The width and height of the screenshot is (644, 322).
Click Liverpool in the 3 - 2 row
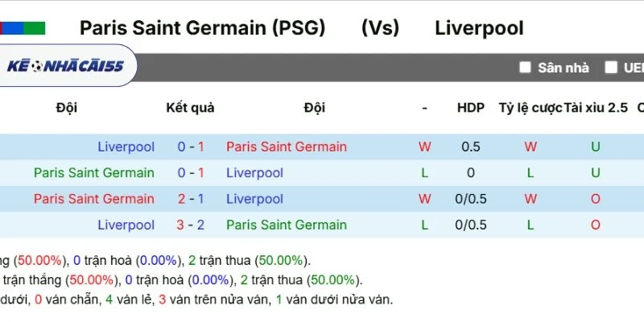pyautogui.click(x=126, y=225)
